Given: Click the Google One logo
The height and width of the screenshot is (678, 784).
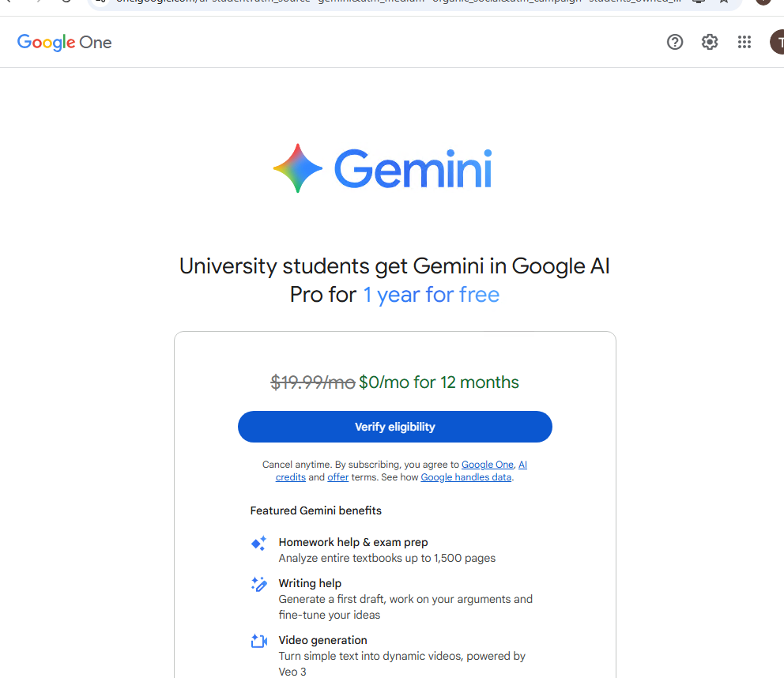Looking at the screenshot, I should [65, 43].
